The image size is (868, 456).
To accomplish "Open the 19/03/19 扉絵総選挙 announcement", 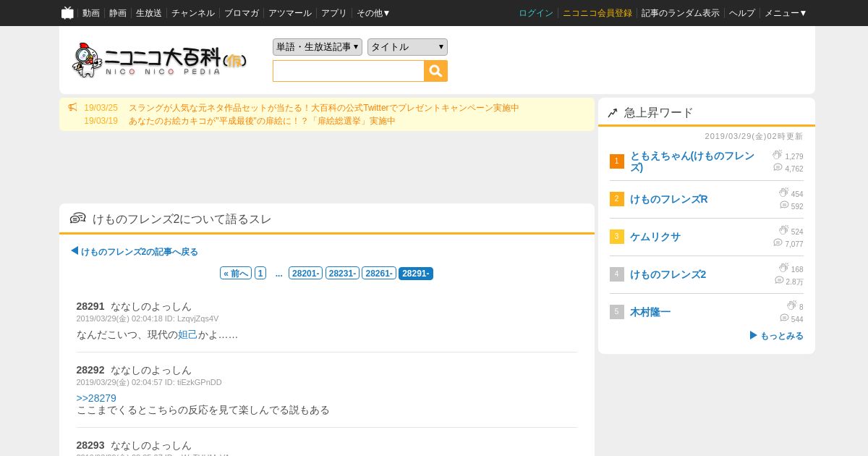I will coord(262,121).
